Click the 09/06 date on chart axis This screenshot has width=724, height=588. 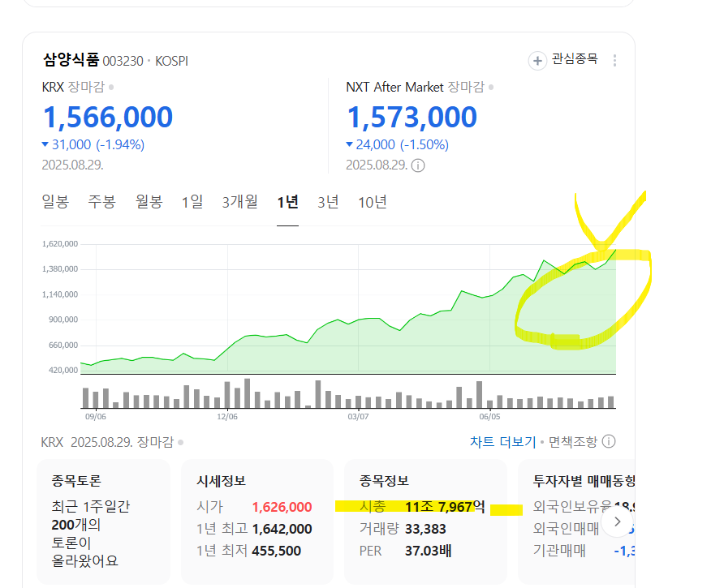point(96,416)
